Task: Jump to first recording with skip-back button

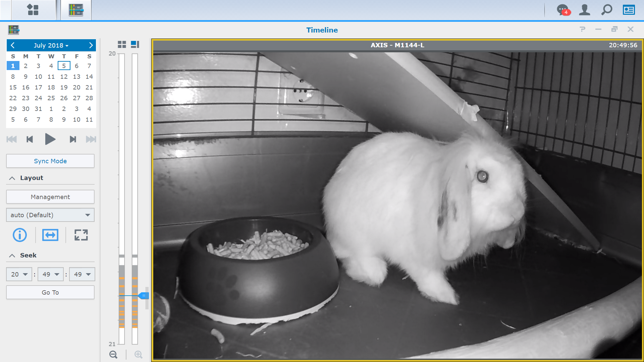Action: (11, 139)
